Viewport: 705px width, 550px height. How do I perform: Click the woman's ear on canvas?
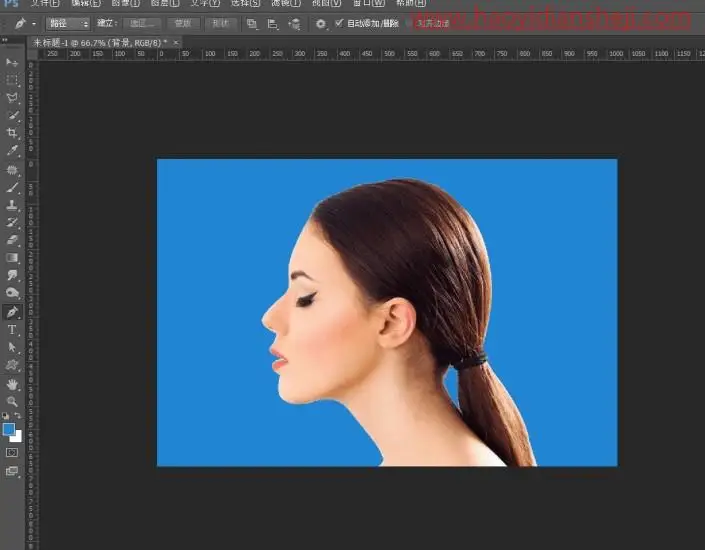click(397, 322)
